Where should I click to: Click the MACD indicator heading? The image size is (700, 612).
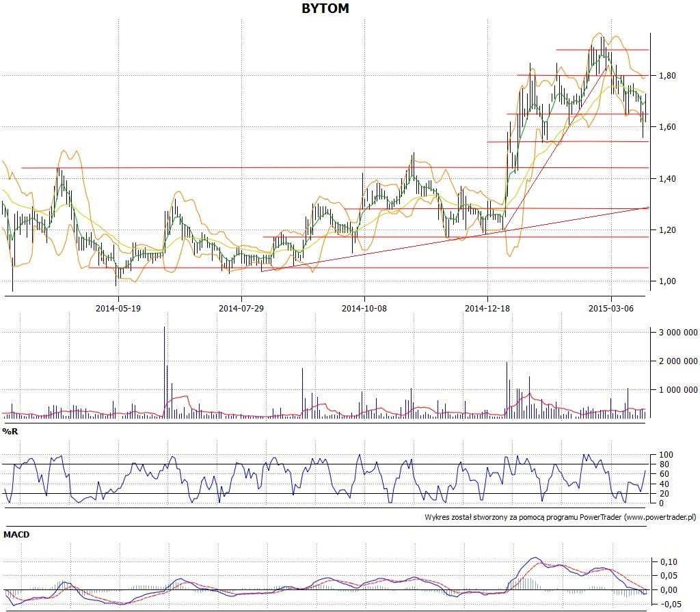pos(16,534)
